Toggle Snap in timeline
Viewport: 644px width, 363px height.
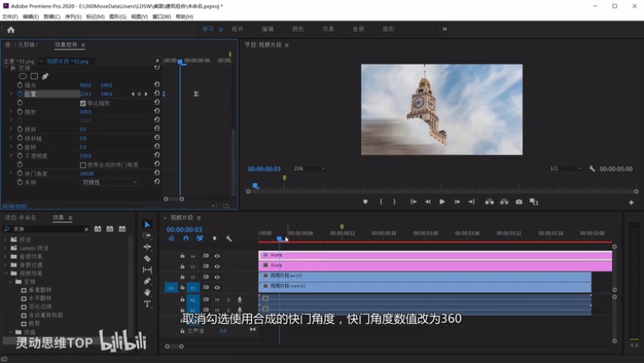click(x=186, y=239)
